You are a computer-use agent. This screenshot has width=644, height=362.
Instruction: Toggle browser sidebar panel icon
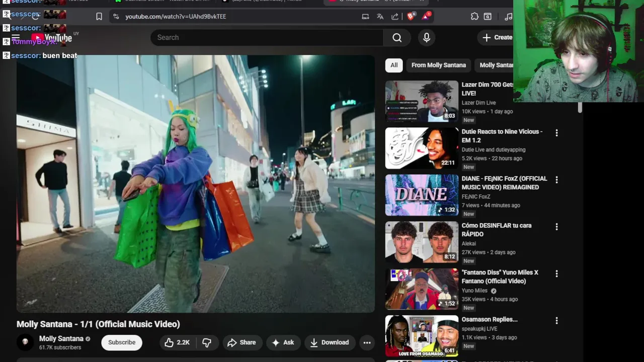(488, 17)
